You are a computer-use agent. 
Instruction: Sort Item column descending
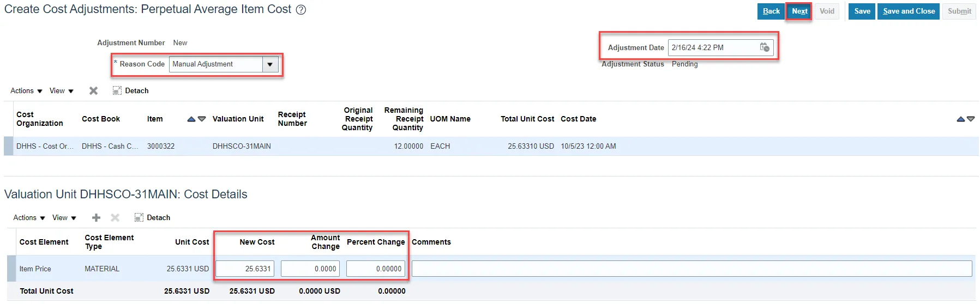[x=202, y=119]
